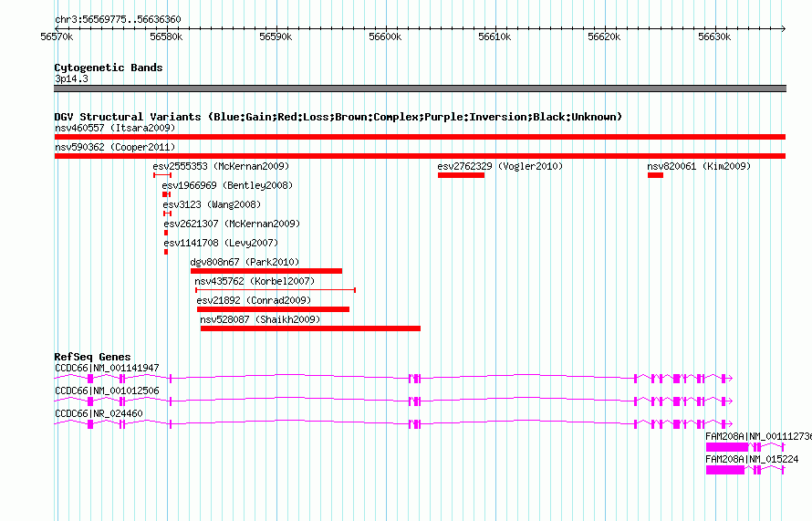Click the dgv808n67 (Park2010) label

[245, 262]
